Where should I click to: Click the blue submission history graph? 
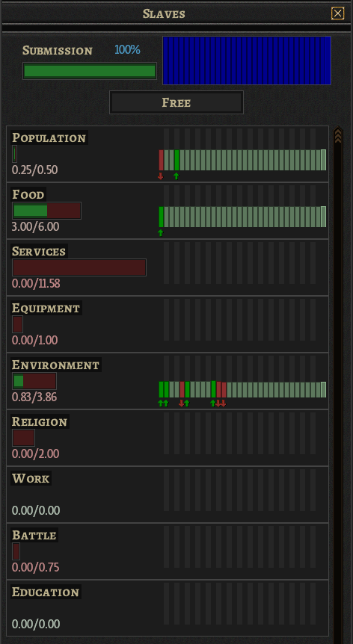coord(247,61)
